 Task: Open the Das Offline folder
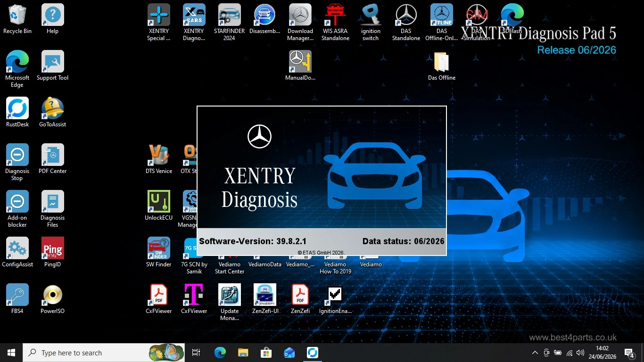pyautogui.click(x=442, y=66)
